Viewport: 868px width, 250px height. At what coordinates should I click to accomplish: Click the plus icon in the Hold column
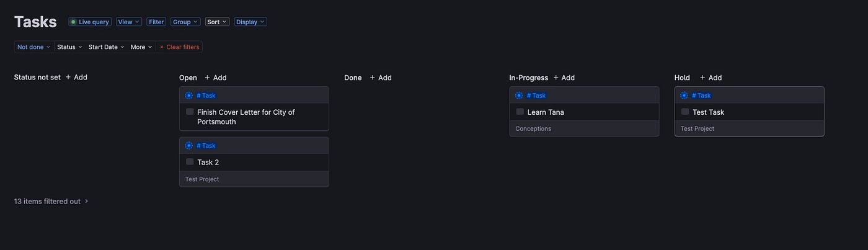(x=702, y=78)
